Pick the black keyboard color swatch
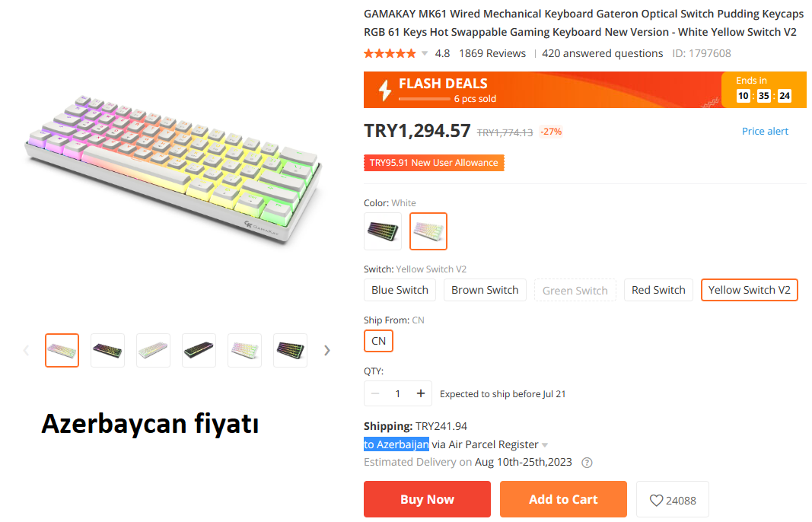Screen dimensions: 812x522 [383, 231]
